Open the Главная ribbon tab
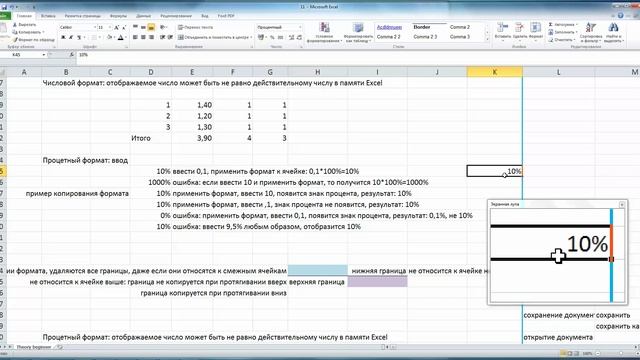The width and height of the screenshot is (640, 360). click(24, 16)
